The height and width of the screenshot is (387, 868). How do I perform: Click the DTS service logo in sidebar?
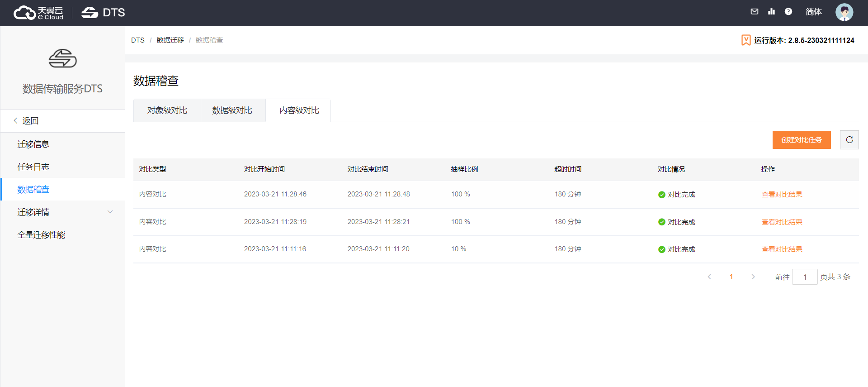click(62, 58)
